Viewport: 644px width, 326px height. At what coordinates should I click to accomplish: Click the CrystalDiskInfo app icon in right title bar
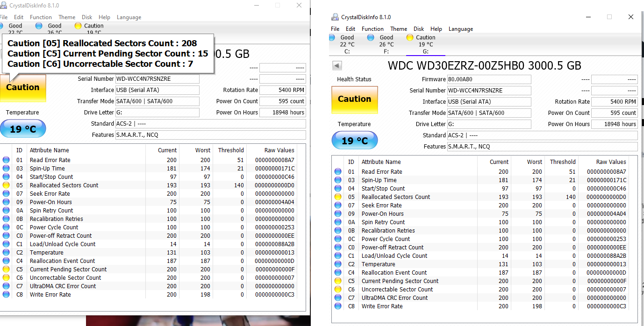pos(335,17)
